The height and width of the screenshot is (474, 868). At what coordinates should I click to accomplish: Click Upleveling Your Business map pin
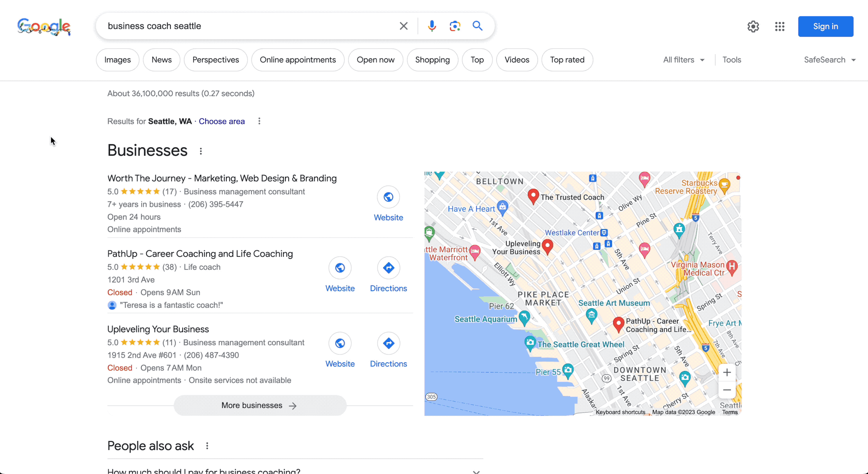point(548,247)
